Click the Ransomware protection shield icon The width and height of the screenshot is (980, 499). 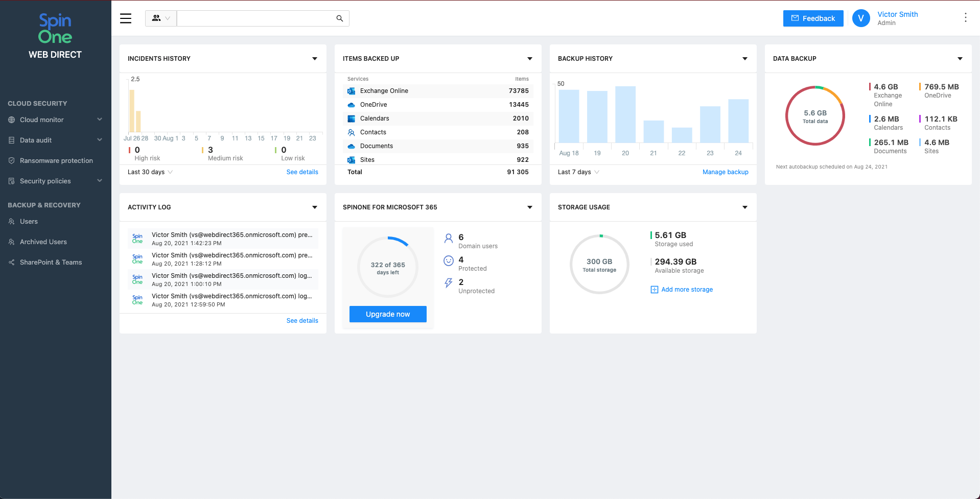click(x=11, y=160)
